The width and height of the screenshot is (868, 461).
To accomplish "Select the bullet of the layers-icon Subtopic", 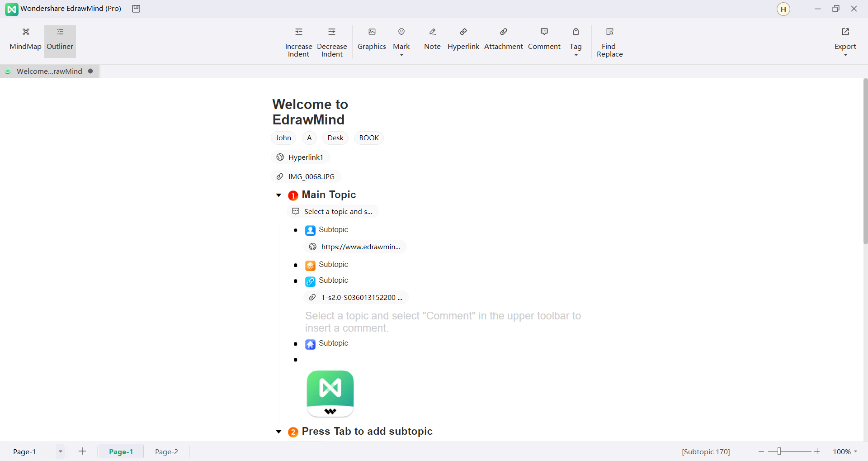I will click(296, 265).
